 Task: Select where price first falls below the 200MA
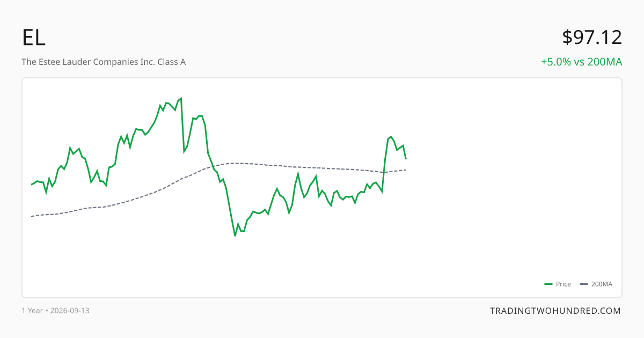[212, 165]
